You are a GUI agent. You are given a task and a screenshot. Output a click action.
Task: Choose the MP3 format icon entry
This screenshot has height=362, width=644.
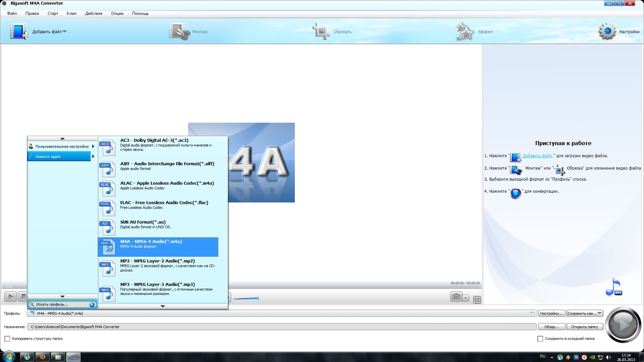[x=107, y=294]
